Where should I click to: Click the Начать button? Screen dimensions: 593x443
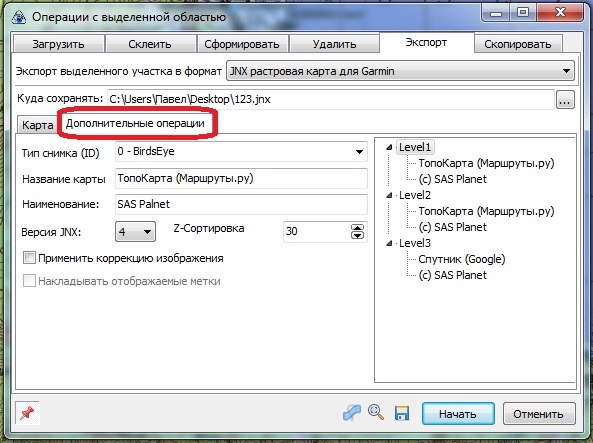[458, 413]
